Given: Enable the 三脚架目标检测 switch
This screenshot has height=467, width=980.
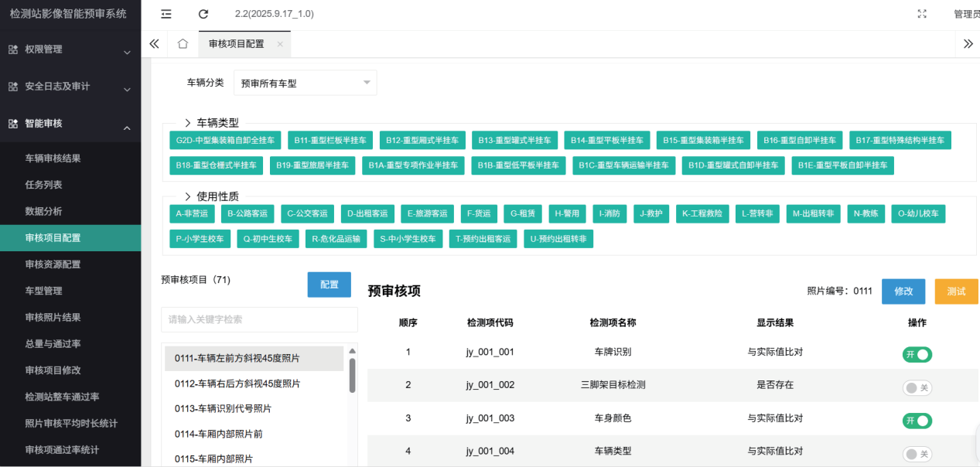Looking at the screenshot, I should click(x=917, y=387).
